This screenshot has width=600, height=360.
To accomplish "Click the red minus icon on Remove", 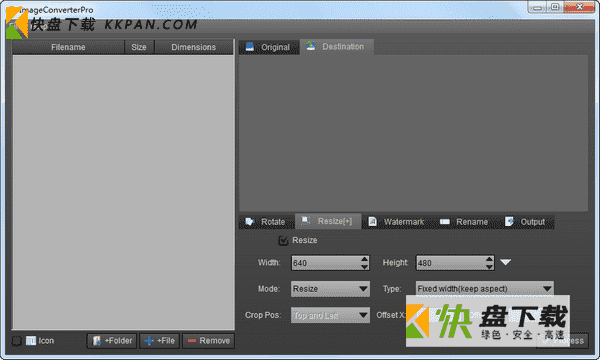I will (x=192, y=341).
